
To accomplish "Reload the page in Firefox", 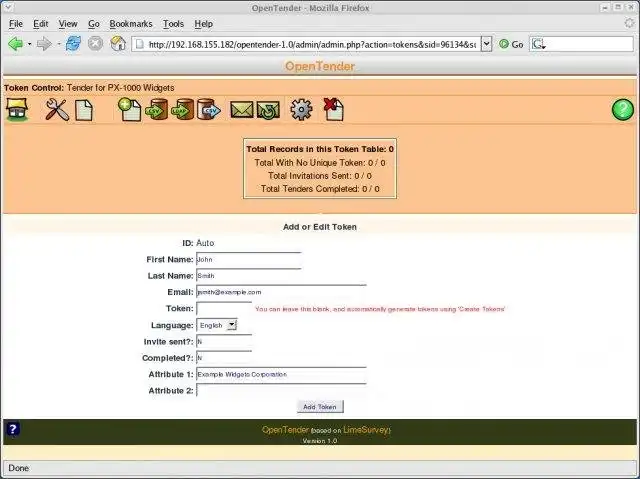I will pyautogui.click(x=73, y=44).
